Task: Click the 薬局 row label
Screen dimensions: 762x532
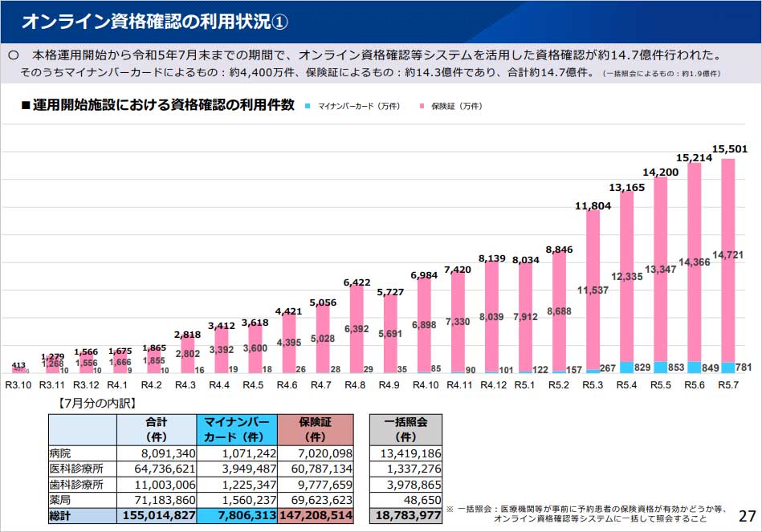Action: pos(60,499)
